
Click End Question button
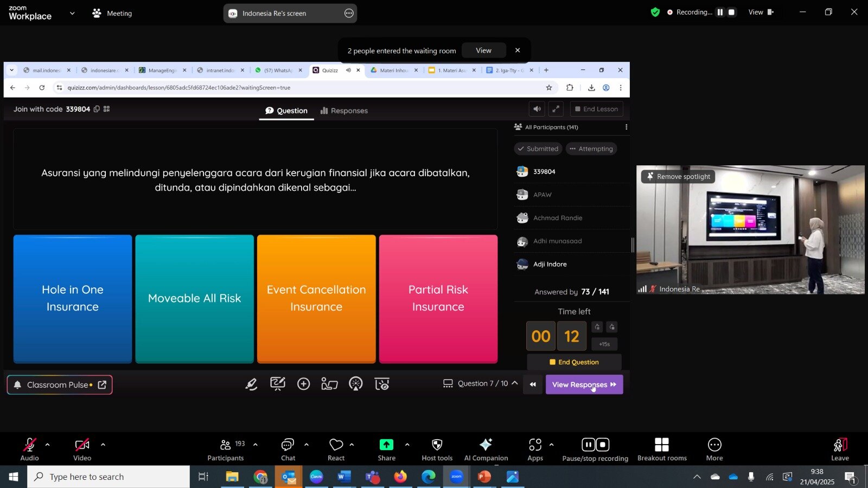[x=574, y=362]
